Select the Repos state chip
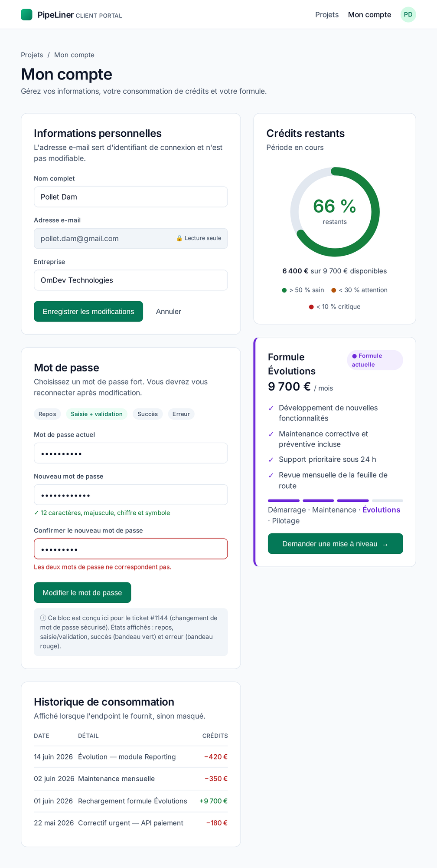Screen dimensions: 437x868 47,414
